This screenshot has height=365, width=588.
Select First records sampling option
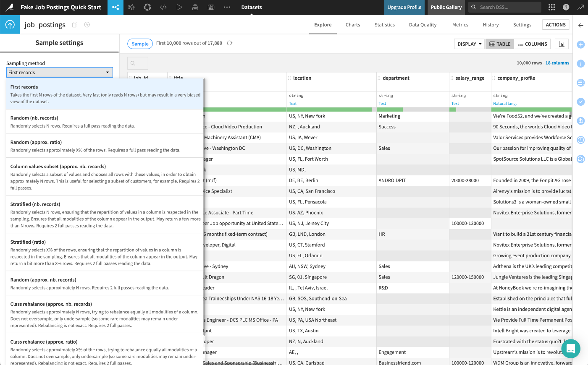pyautogui.click(x=105, y=94)
